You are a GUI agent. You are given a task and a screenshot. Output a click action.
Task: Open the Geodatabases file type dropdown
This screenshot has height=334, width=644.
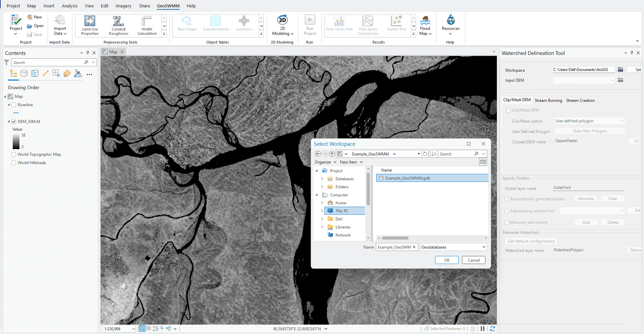[x=453, y=247]
